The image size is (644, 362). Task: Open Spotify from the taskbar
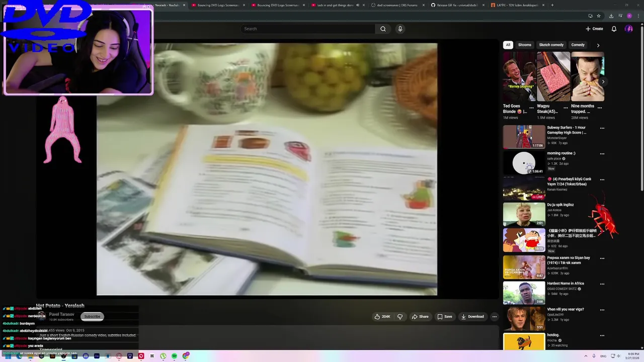pos(174,356)
